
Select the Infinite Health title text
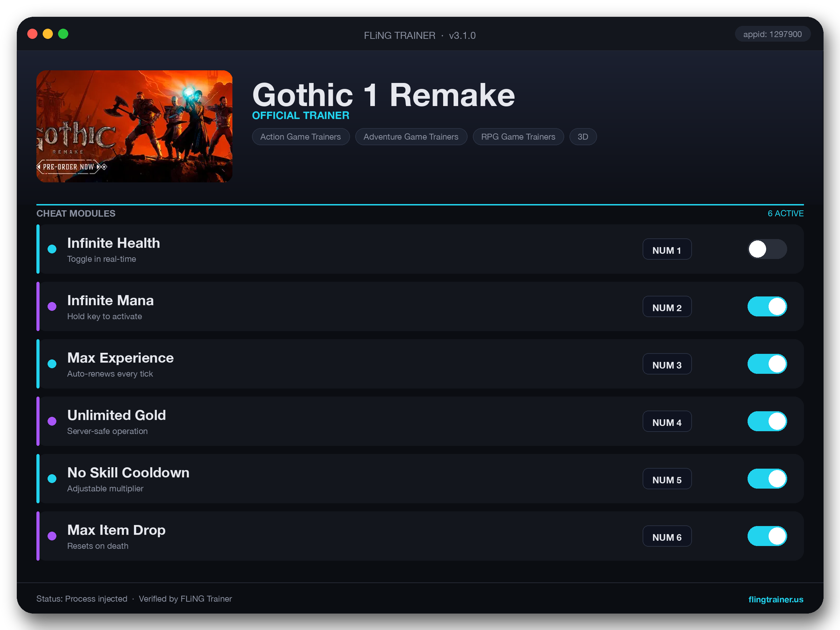(113, 243)
